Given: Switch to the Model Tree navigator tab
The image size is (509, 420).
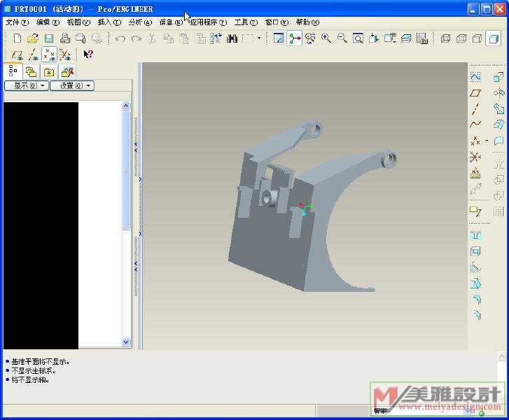Looking at the screenshot, I should click(13, 71).
